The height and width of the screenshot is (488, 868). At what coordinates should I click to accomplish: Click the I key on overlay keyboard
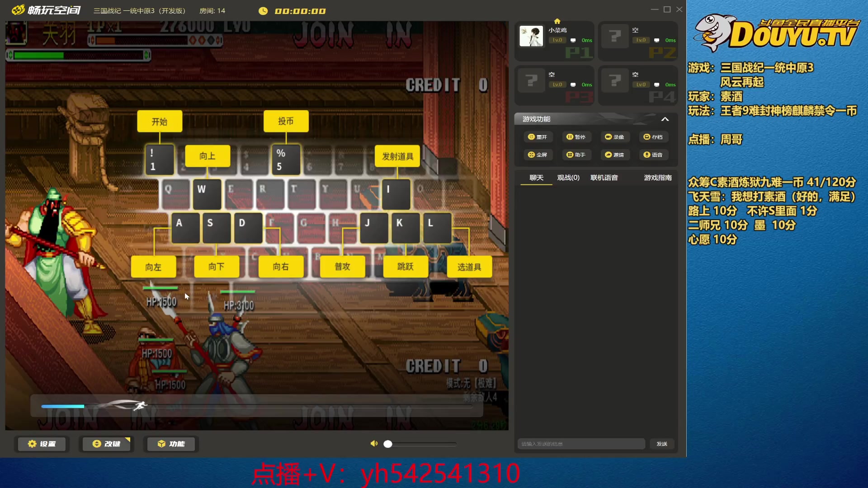click(396, 194)
